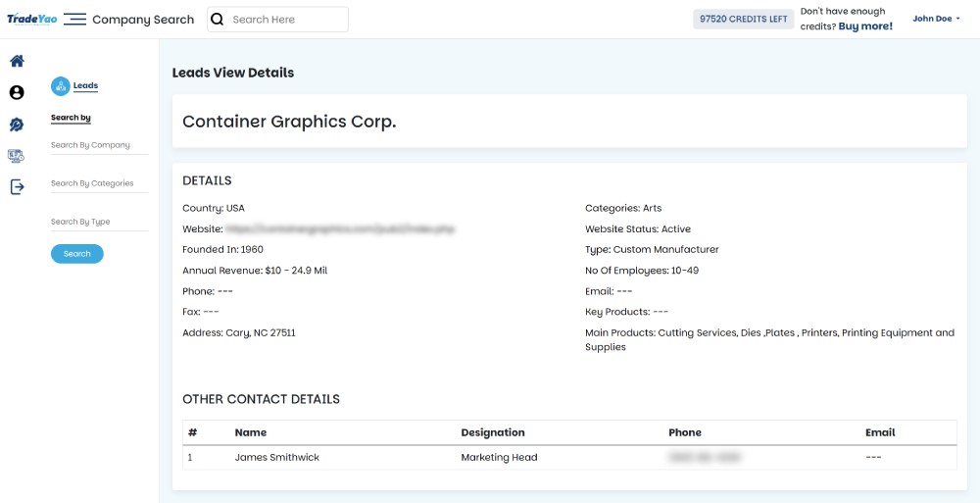Viewport: 980px width, 503px height.
Task: Toggle the hamburger menu icon
Action: point(74,20)
